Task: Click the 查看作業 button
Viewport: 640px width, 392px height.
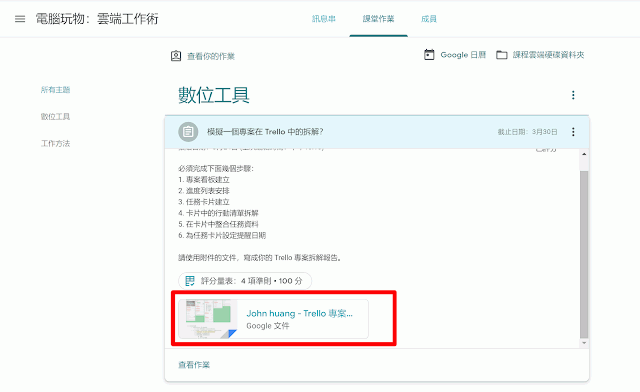Action: tap(194, 365)
